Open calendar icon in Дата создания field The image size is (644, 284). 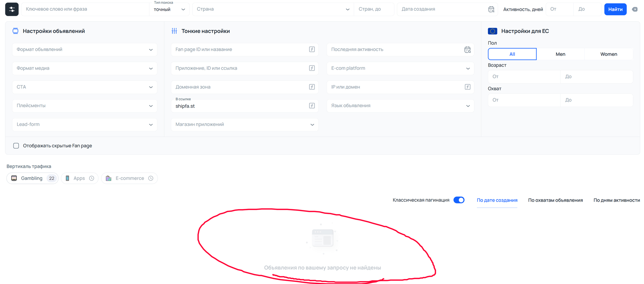click(x=491, y=9)
